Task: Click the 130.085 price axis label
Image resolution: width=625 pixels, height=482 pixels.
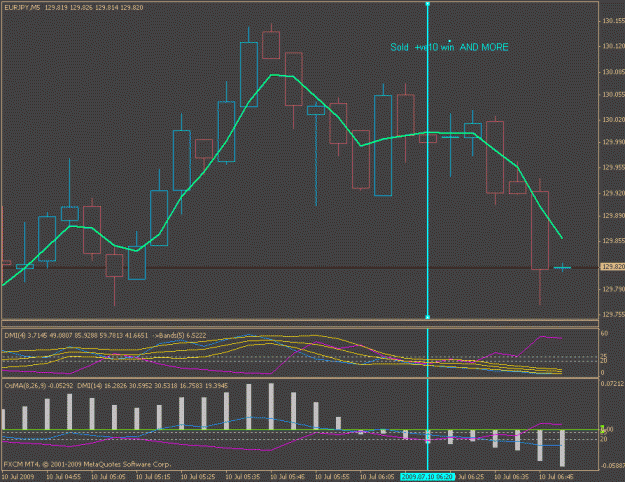Action: click(x=614, y=72)
